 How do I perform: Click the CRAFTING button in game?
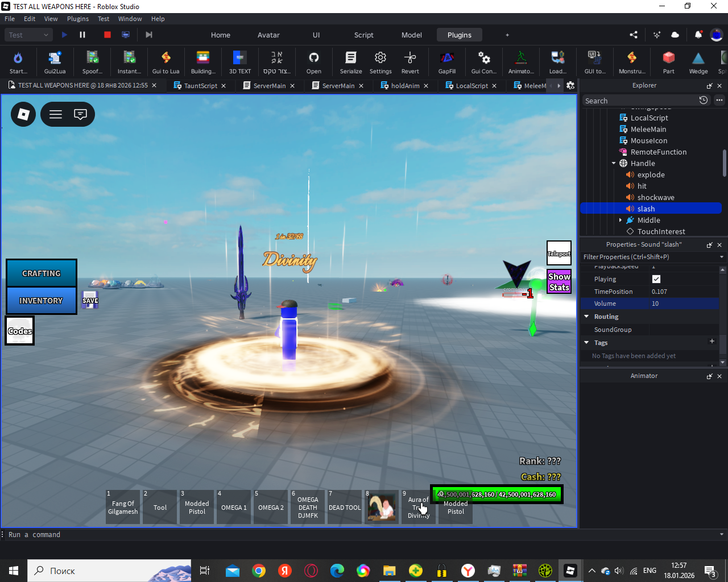(x=42, y=273)
